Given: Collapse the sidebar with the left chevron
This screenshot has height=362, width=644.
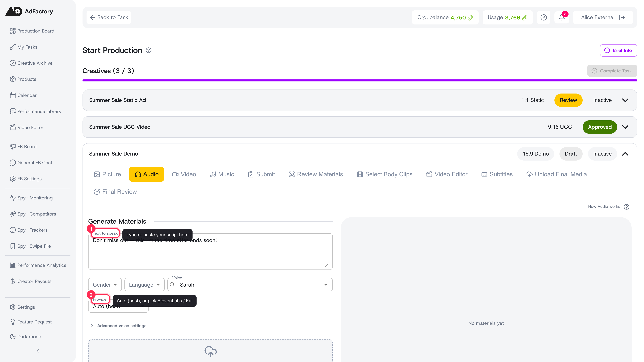Looking at the screenshot, I should pos(38,350).
